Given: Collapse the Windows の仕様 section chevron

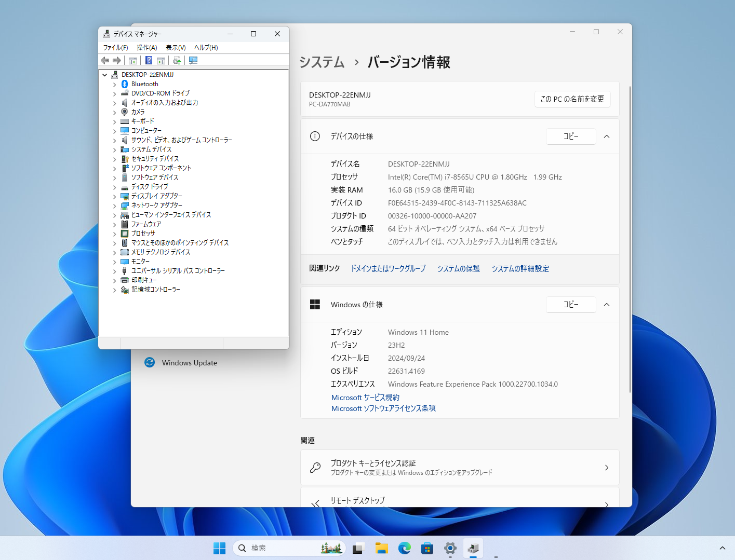Looking at the screenshot, I should [607, 305].
